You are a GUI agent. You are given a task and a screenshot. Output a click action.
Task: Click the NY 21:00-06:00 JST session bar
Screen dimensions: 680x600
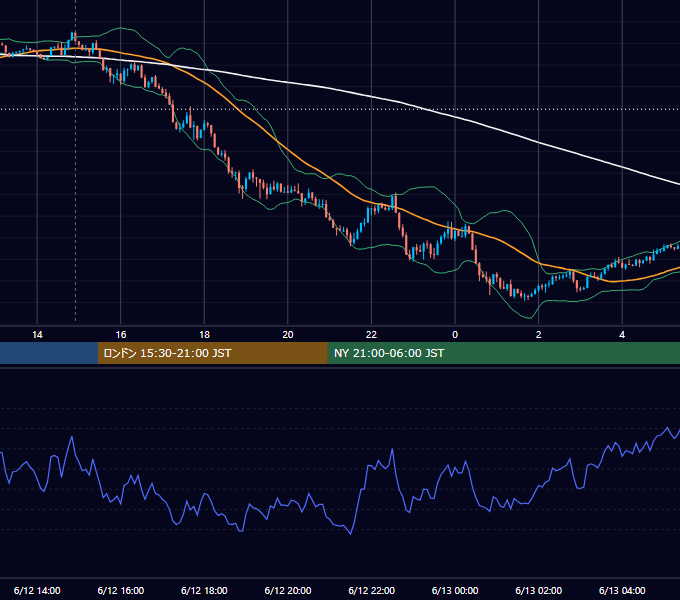click(503, 353)
